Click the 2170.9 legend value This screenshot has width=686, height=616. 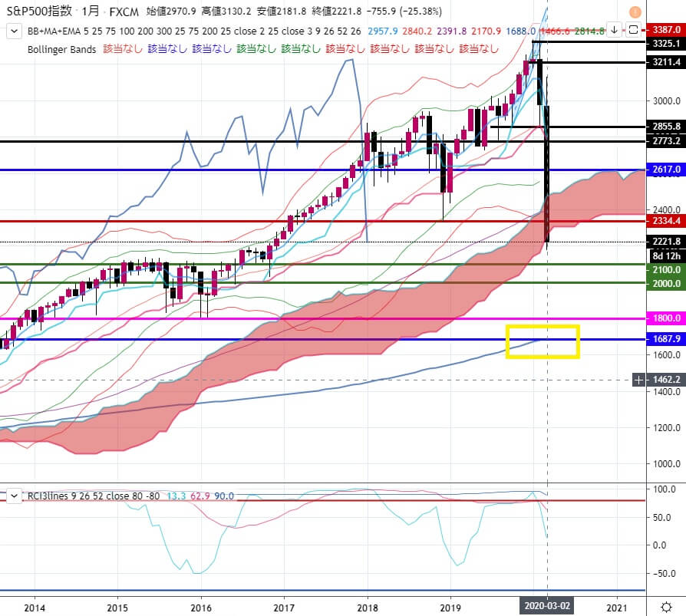coord(486,31)
